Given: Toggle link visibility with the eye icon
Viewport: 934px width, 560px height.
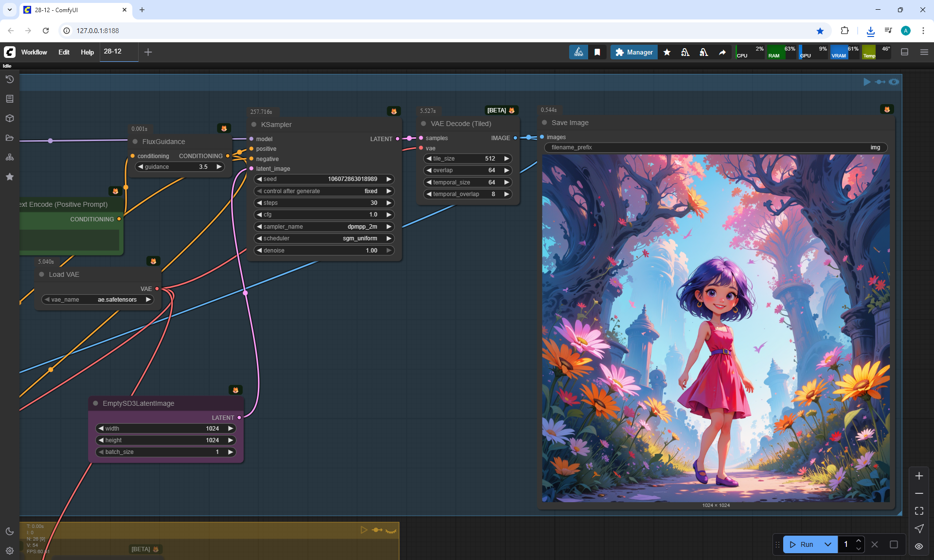Looking at the screenshot, I should click(x=919, y=546).
